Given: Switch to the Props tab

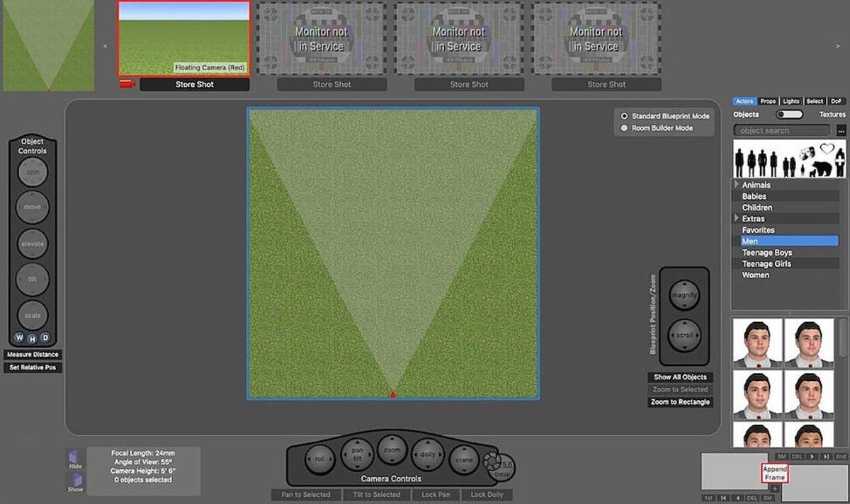Looking at the screenshot, I should coord(768,101).
